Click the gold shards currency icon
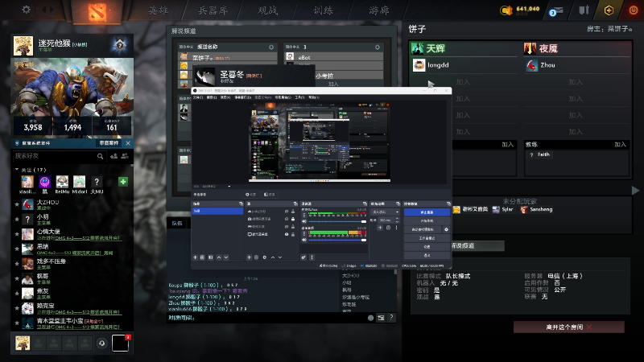This screenshot has width=644, height=362. pyautogui.click(x=506, y=10)
